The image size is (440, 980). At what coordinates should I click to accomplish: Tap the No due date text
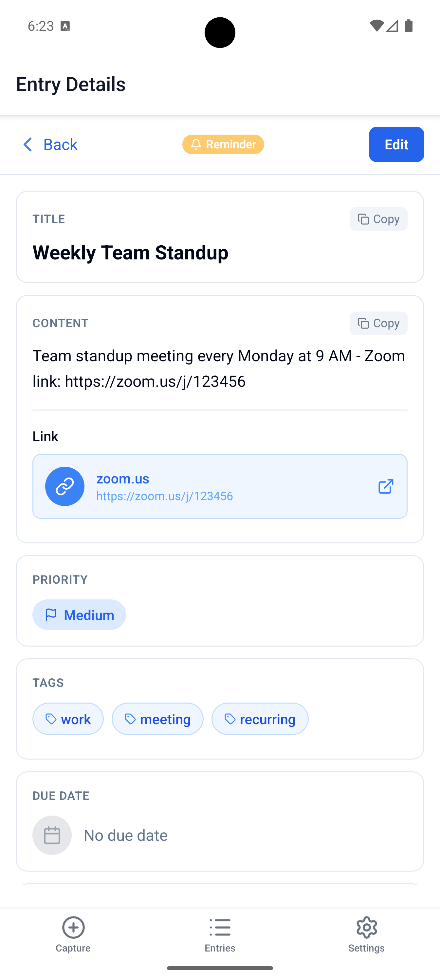[125, 836]
